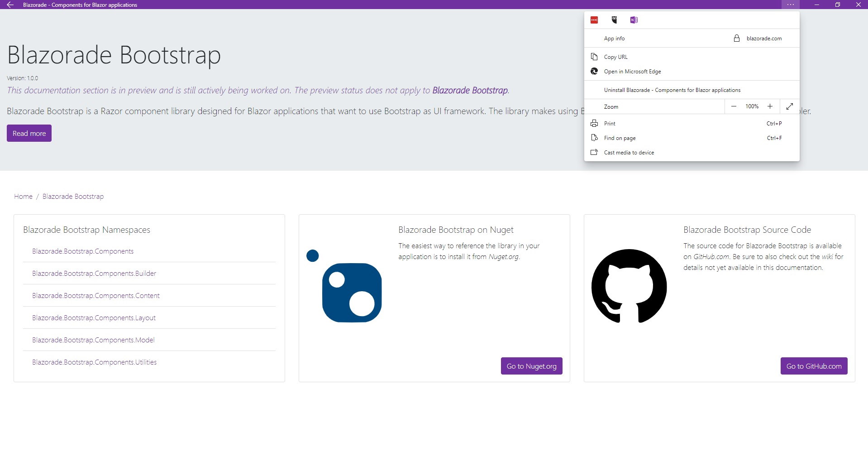Click the Find on page icon

pyautogui.click(x=594, y=138)
